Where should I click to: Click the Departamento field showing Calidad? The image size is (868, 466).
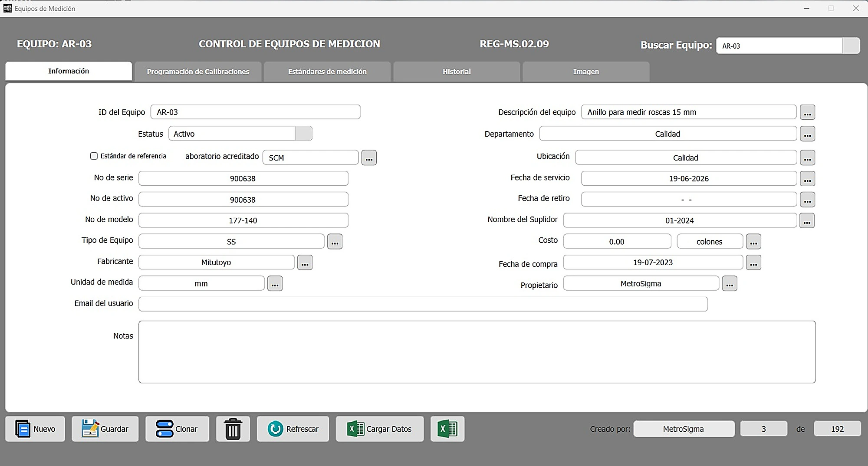[667, 134]
